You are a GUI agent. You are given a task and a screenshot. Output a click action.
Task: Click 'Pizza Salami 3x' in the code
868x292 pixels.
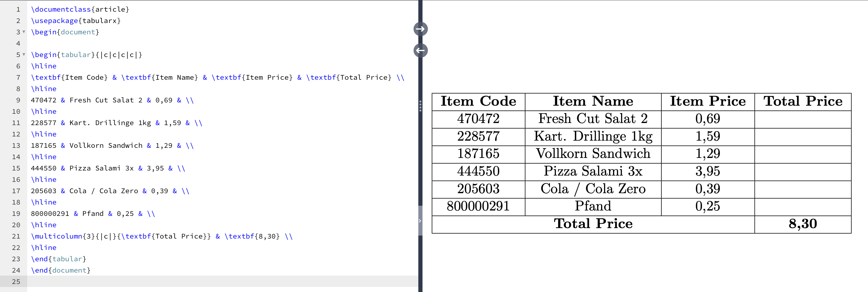102,168
